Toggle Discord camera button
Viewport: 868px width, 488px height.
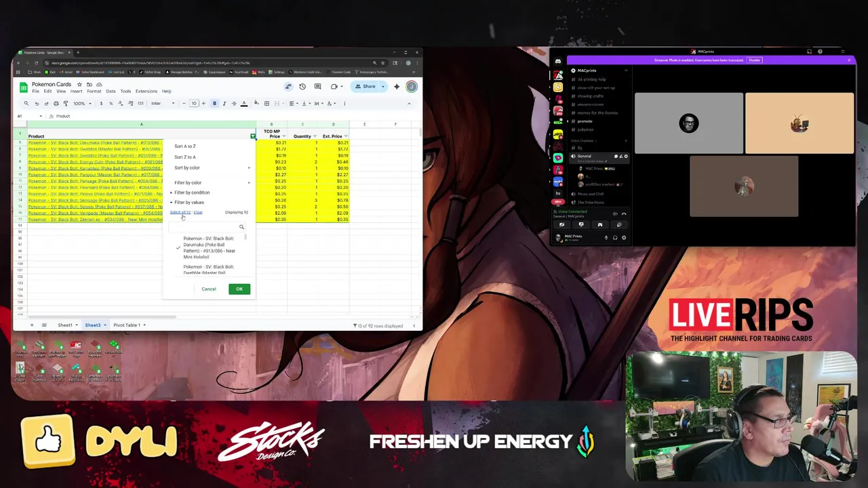pos(561,224)
